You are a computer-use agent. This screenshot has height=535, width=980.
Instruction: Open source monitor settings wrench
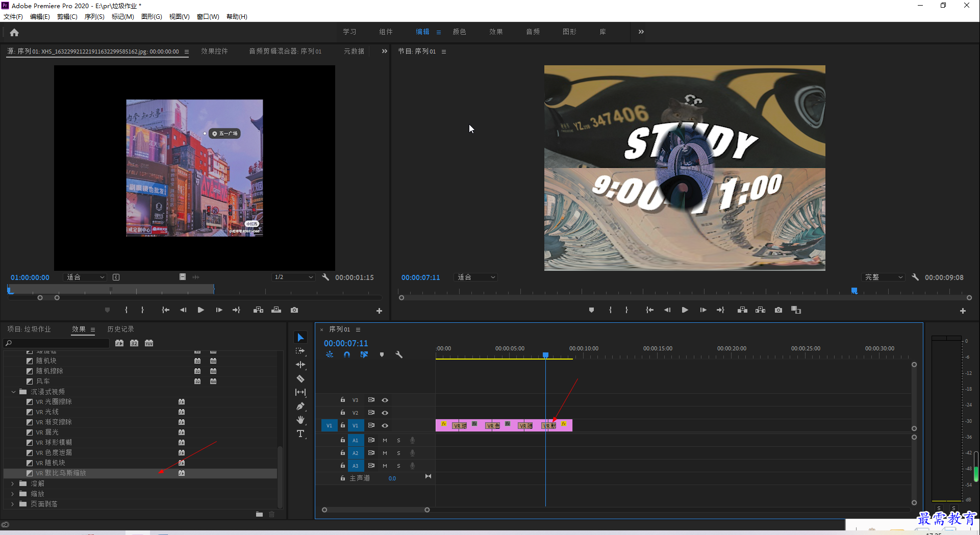pos(325,277)
